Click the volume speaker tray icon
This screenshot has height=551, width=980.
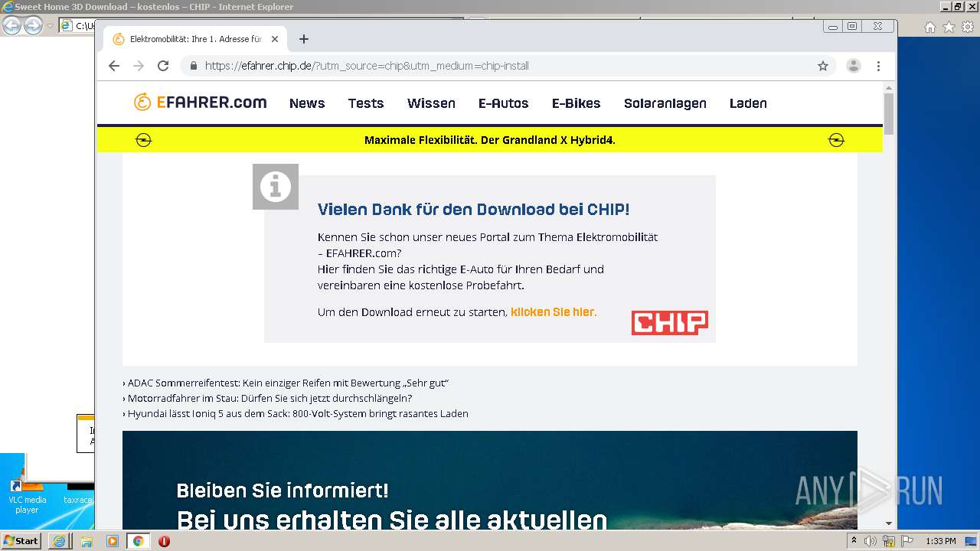point(871,541)
